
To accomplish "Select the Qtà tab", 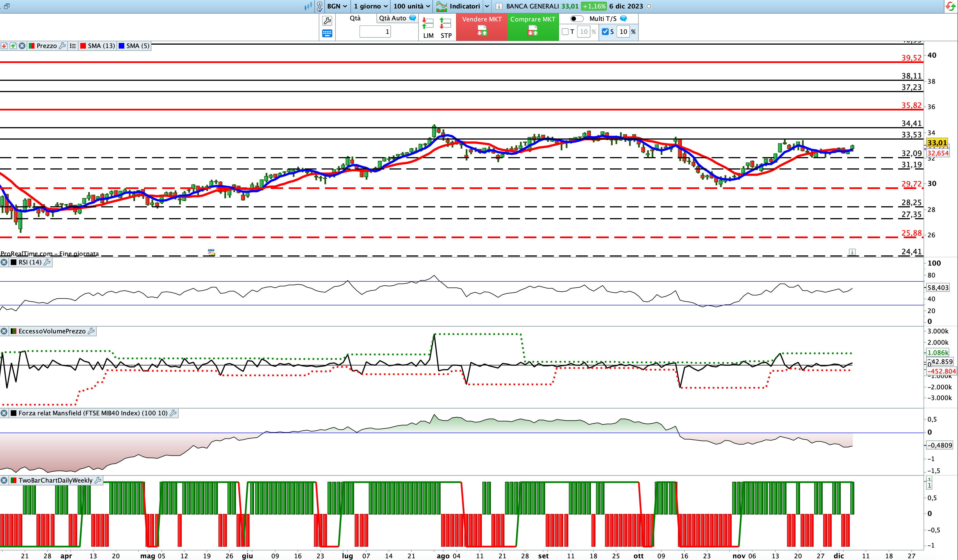I will click(x=355, y=18).
